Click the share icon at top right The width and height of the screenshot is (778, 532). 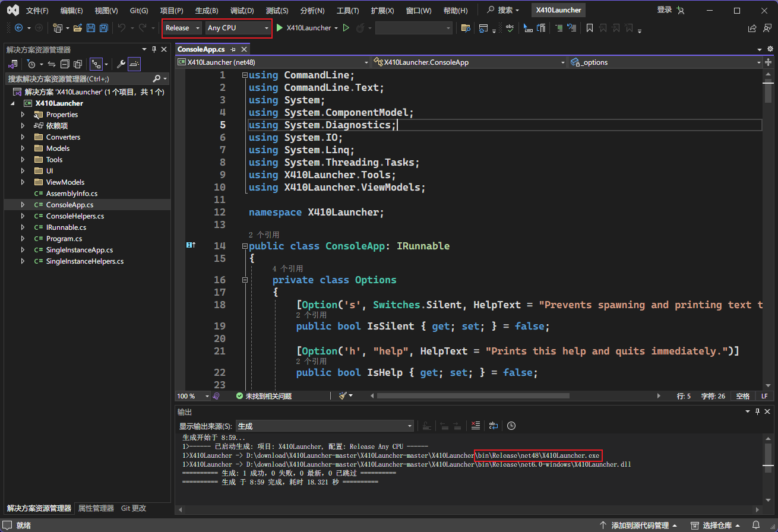coord(752,28)
